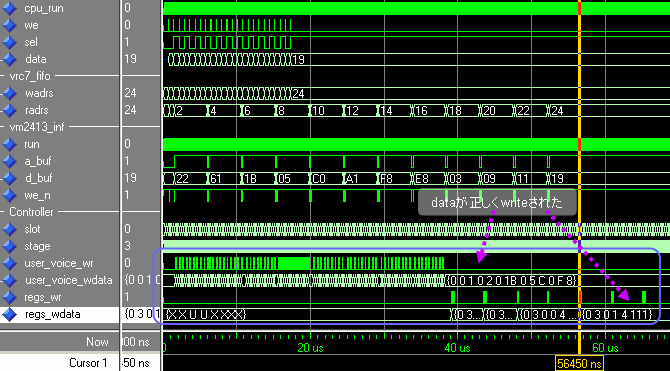Select the d_buf signal diamond icon
670x371 pixels.
(9, 178)
